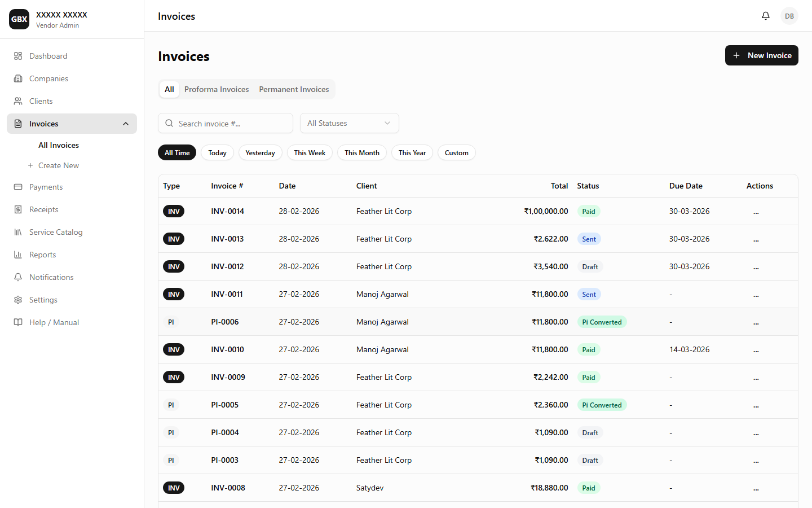Select the Custom date filter chip
The image size is (812, 508).
457,152
